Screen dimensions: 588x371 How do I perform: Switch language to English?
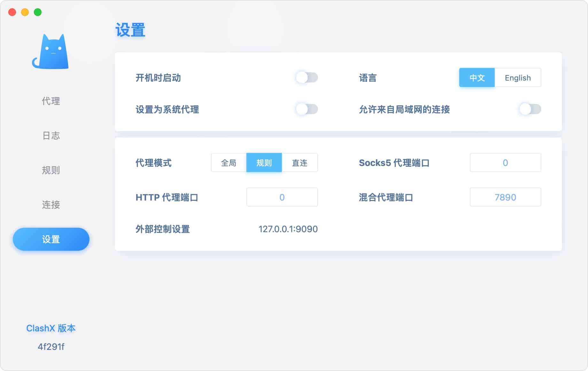click(518, 78)
